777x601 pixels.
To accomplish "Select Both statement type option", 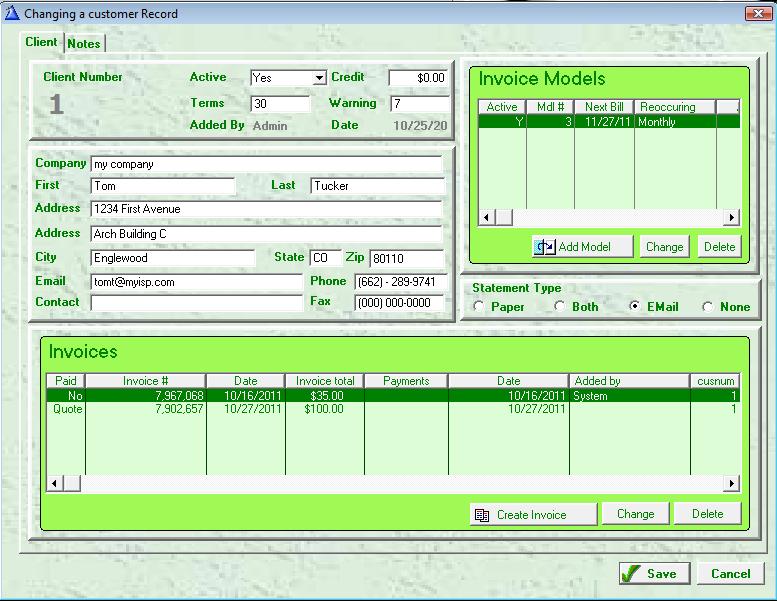I will coord(560,307).
